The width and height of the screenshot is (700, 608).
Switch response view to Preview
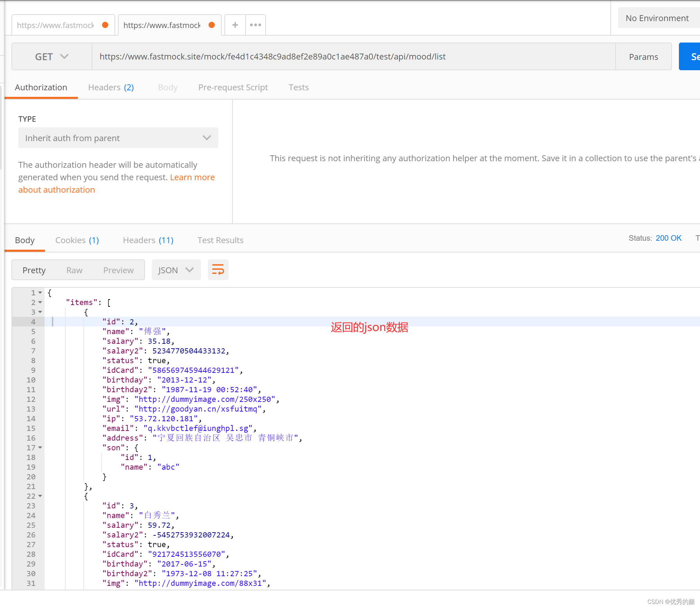click(118, 270)
